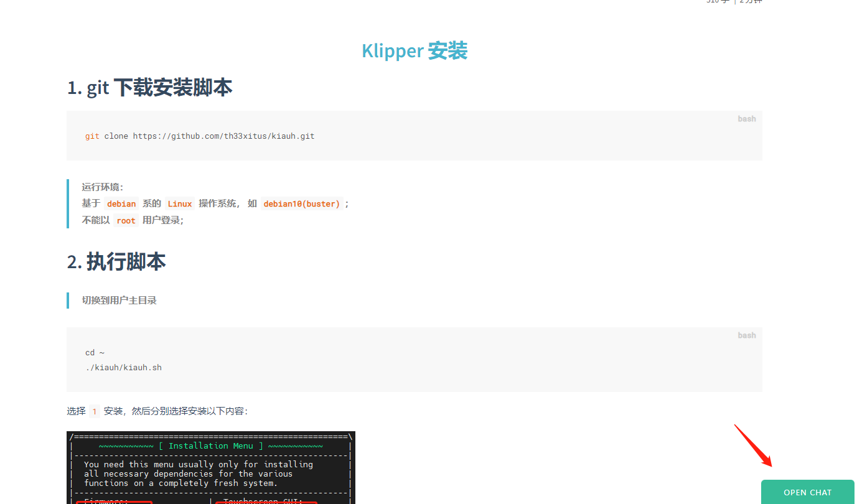Viewport: 857px width, 504px height.
Task: Click the "Klipper 安装" page title
Action: [x=414, y=50]
